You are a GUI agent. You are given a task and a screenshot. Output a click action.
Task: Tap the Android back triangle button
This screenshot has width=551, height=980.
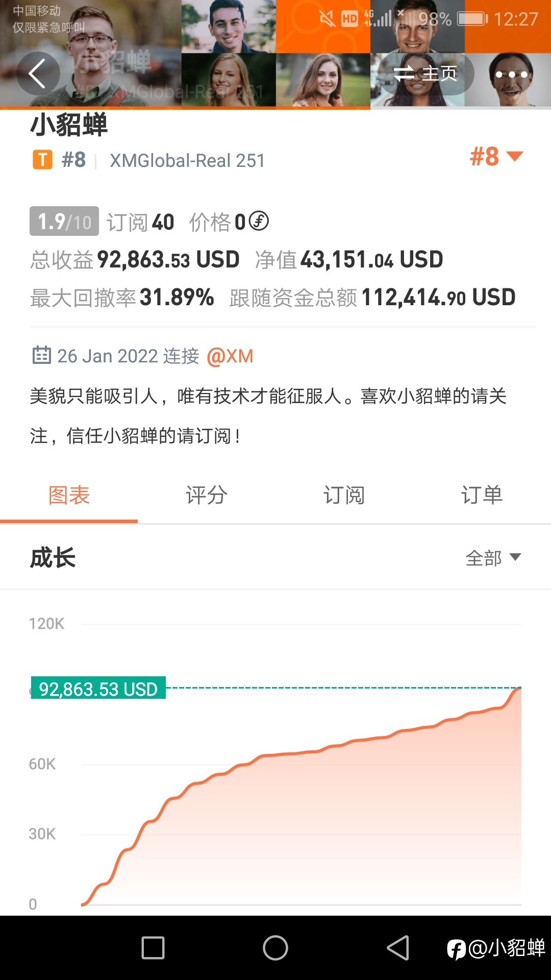tap(398, 948)
